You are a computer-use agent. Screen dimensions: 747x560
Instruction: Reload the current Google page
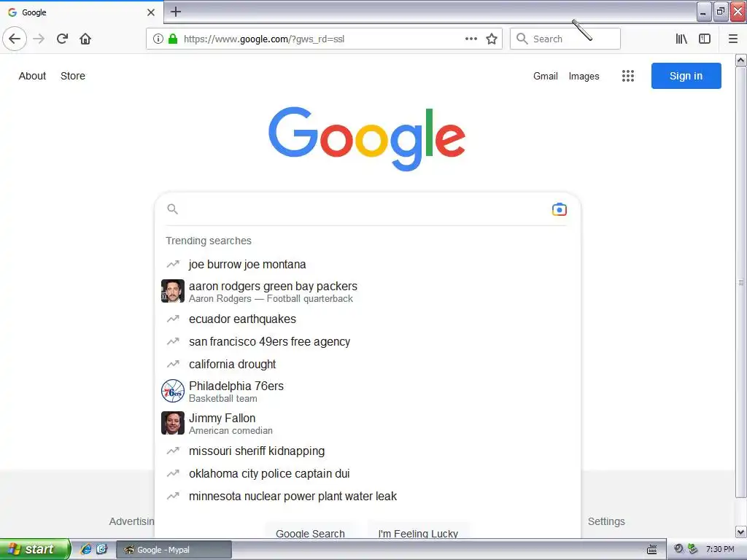63,39
